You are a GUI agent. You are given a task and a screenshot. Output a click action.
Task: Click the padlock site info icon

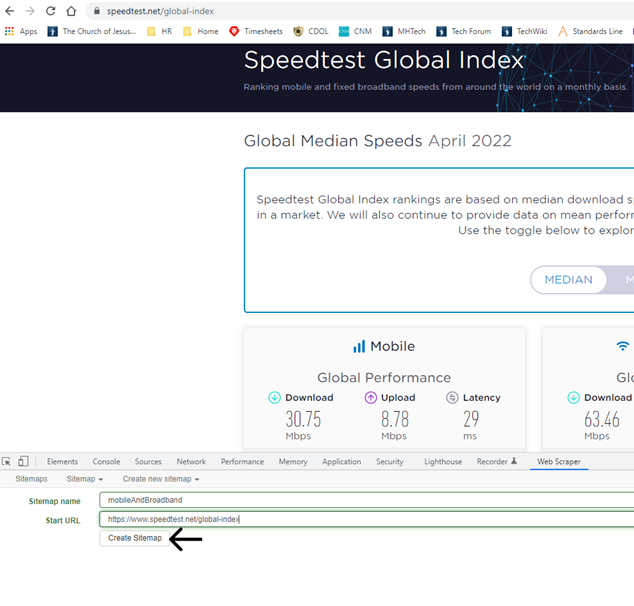(97, 11)
